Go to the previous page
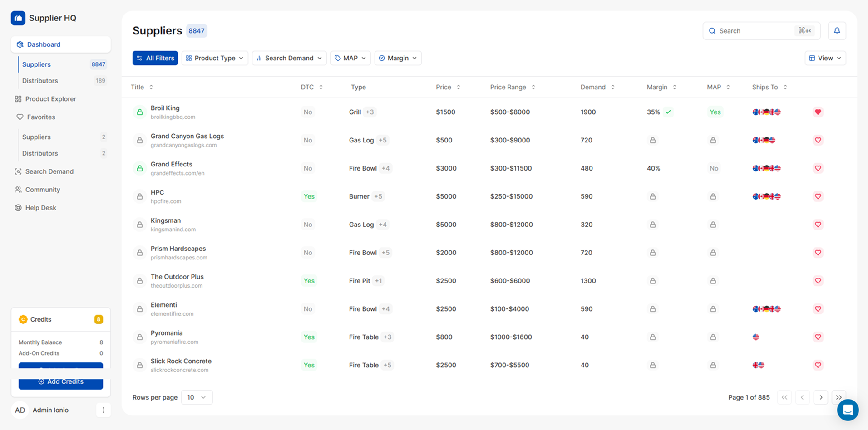868x430 pixels. pyautogui.click(x=802, y=397)
